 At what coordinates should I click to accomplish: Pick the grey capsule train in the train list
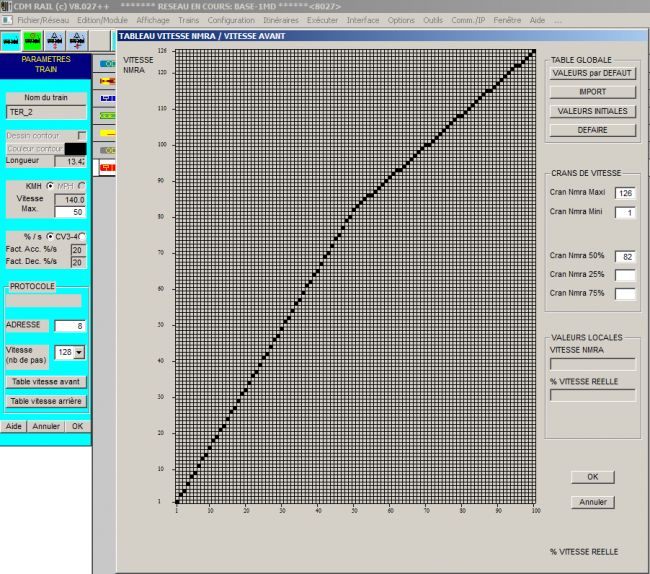point(107,150)
